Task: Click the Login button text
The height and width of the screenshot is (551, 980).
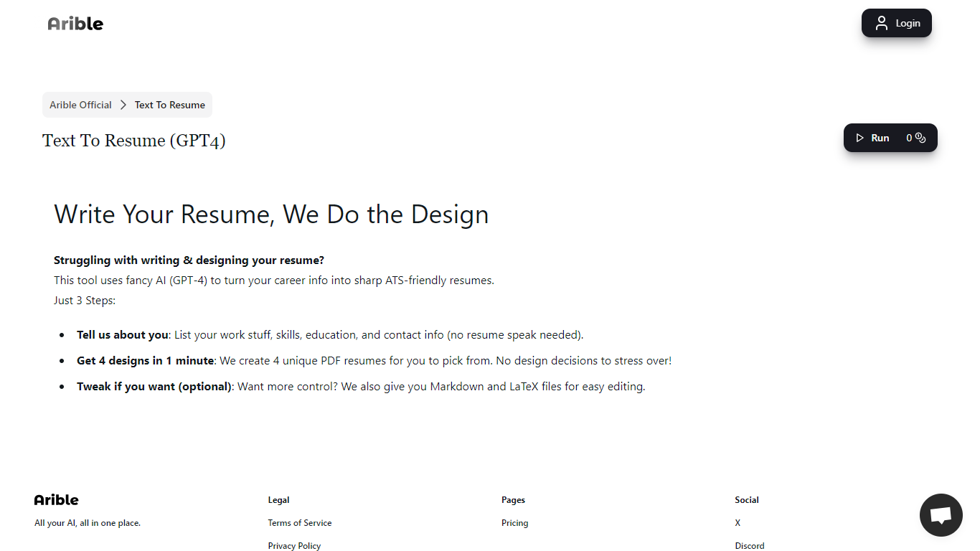Action: coord(908,23)
